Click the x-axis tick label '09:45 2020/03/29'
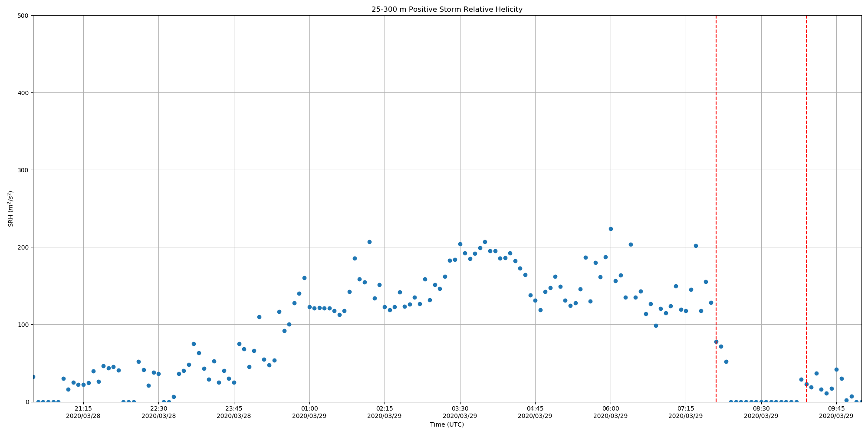868x434 pixels. (836, 412)
